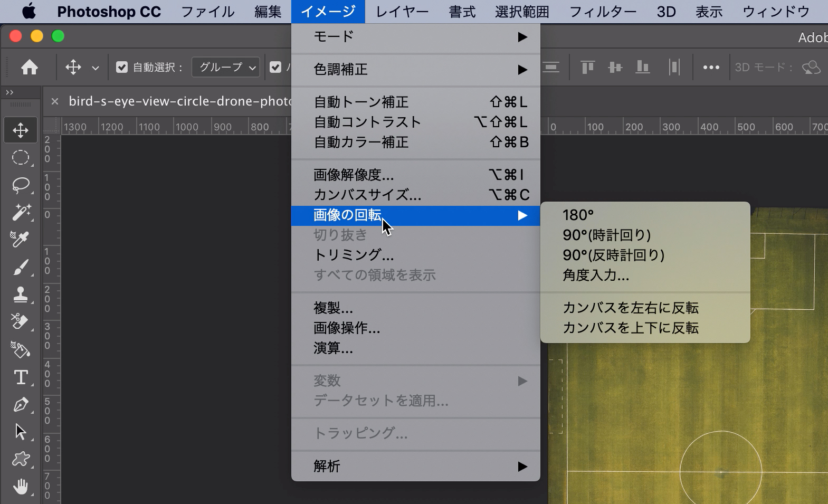This screenshot has width=828, height=504.
Task: Open the グループ dropdown
Action: point(226,67)
